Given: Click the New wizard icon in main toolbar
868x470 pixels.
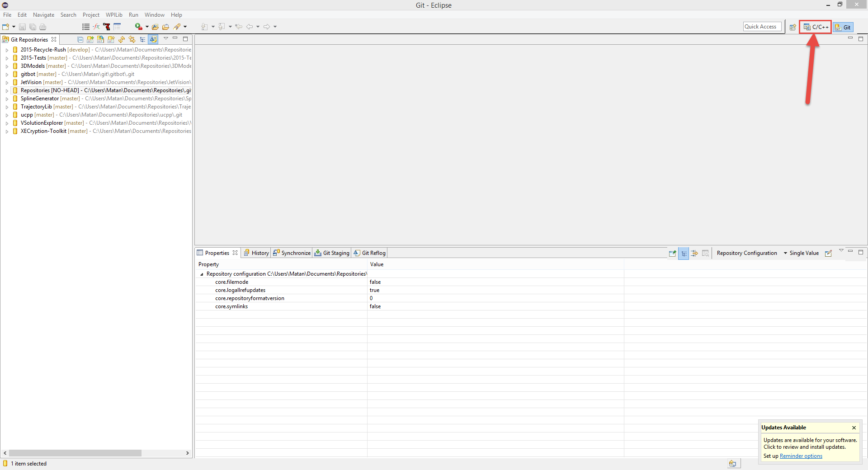Looking at the screenshot, I should coord(6,27).
